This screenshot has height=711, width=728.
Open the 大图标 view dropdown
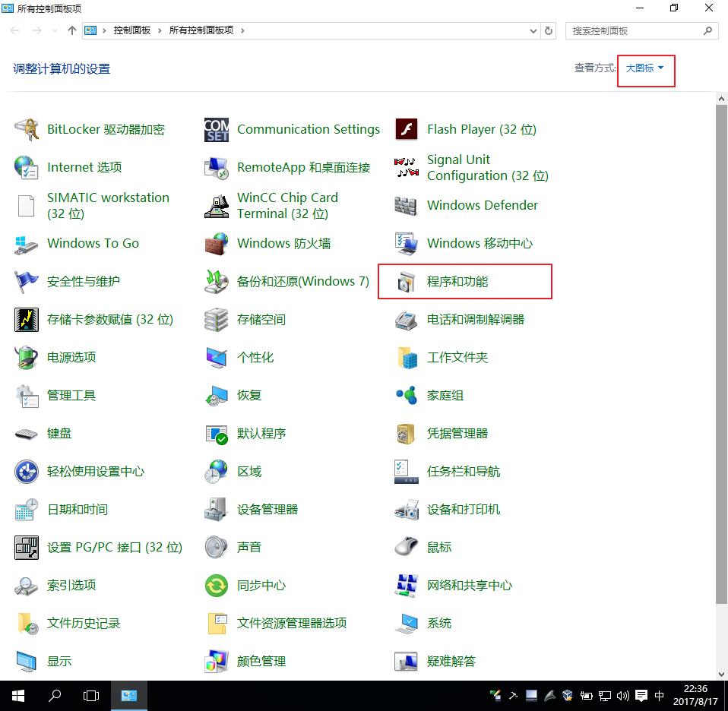(x=645, y=68)
